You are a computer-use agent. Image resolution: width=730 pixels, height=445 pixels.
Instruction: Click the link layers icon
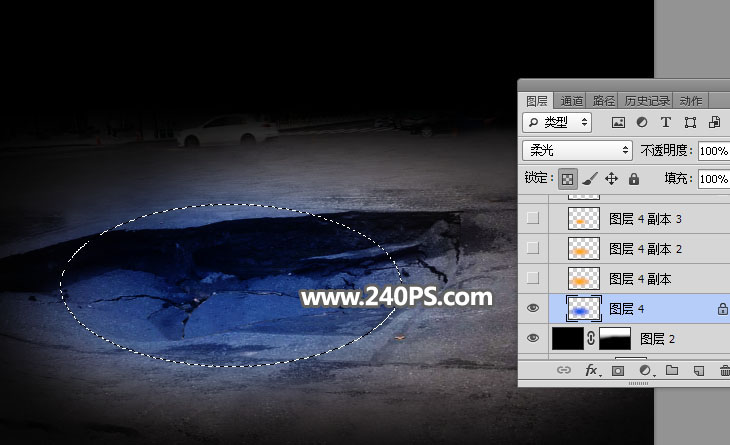564,371
